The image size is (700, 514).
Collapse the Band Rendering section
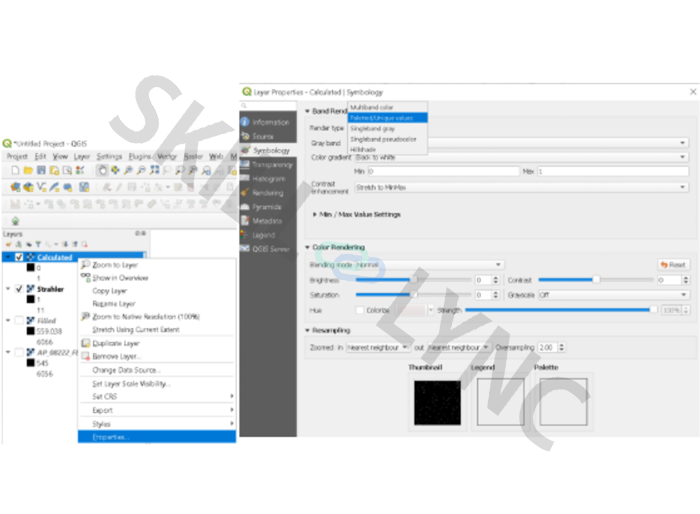tap(307, 111)
